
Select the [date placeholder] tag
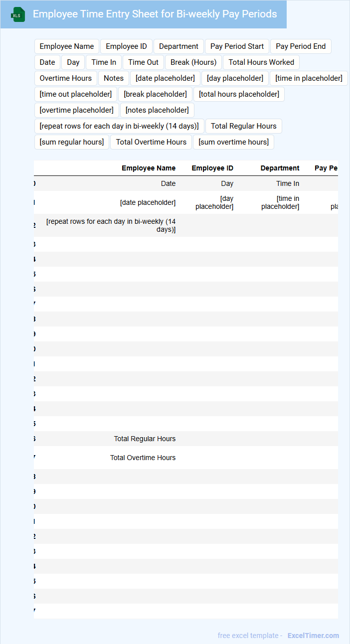166,78
